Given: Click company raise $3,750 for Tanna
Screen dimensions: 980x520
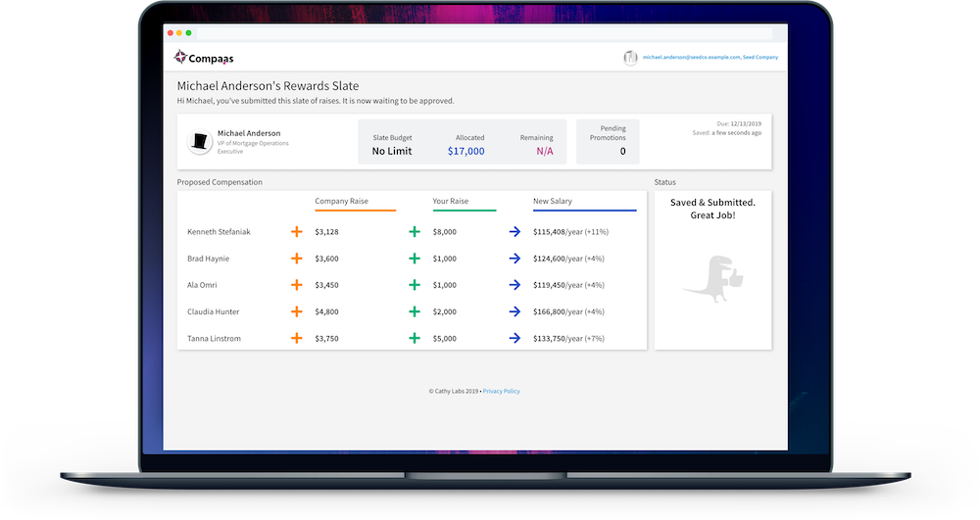Looking at the screenshot, I should click(x=327, y=339).
